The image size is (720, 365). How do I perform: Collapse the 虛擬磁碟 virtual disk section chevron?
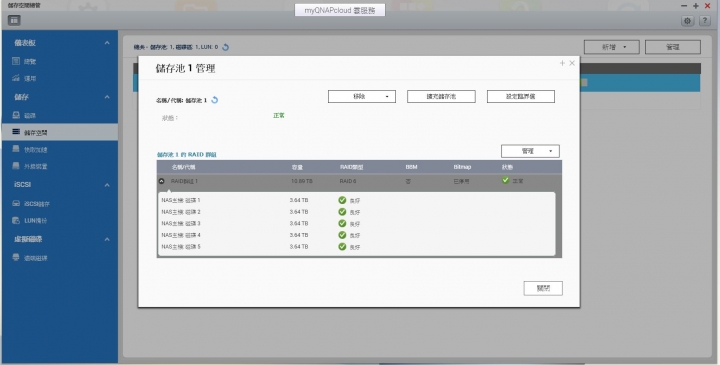coord(107,239)
